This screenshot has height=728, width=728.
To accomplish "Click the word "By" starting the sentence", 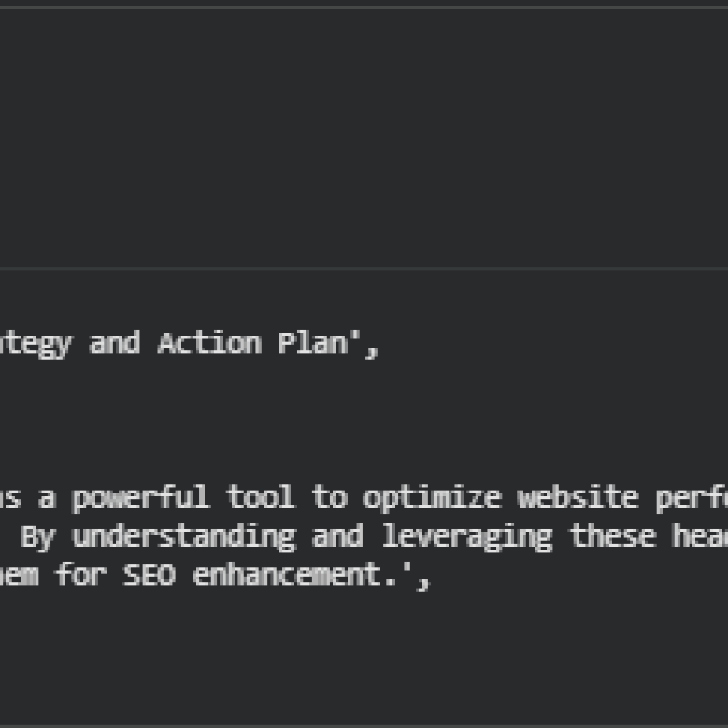I will pyautogui.click(x=37, y=536).
